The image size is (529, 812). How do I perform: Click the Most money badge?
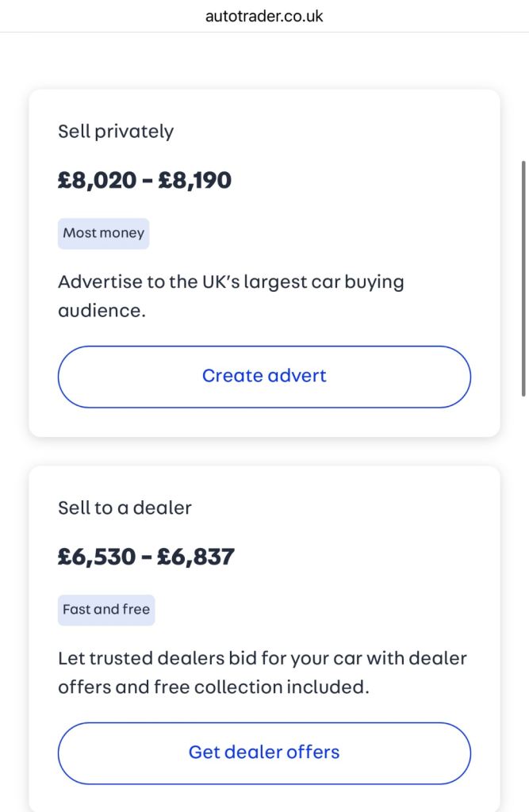pos(103,233)
